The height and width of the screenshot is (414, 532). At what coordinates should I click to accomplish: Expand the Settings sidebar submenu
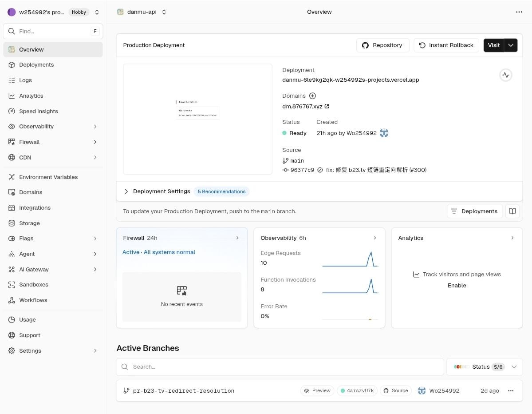[95, 350]
